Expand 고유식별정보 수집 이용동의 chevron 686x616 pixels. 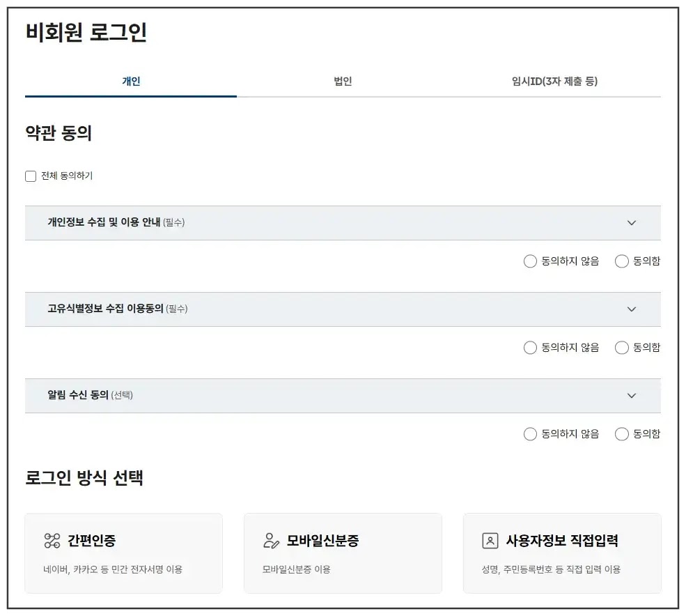coord(631,309)
